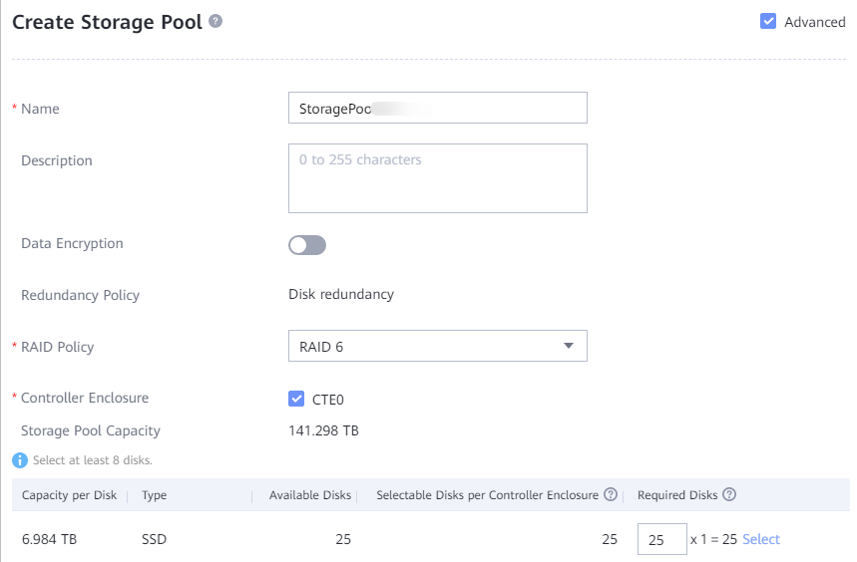Open the RAID Policy dropdown
Viewport: 857px width, 562px height.
(437, 346)
